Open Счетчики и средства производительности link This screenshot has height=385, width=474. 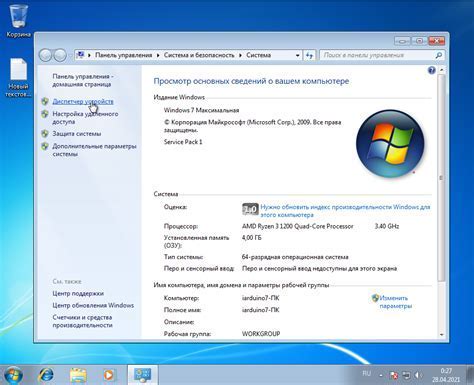pyautogui.click(x=82, y=321)
